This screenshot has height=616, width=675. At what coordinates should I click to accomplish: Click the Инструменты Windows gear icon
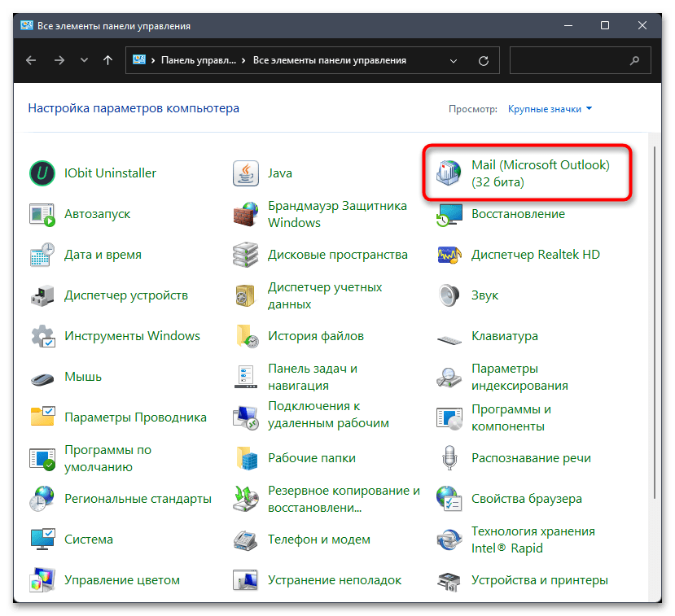click(x=42, y=336)
